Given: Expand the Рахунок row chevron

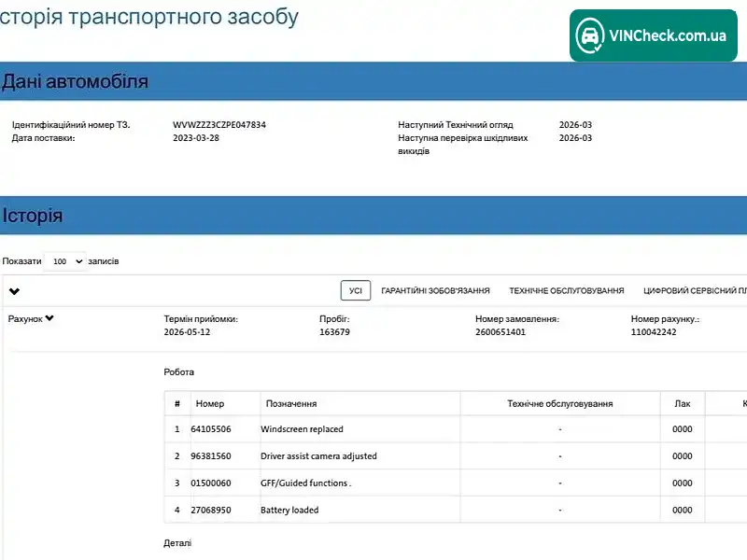Looking at the screenshot, I should [49, 318].
